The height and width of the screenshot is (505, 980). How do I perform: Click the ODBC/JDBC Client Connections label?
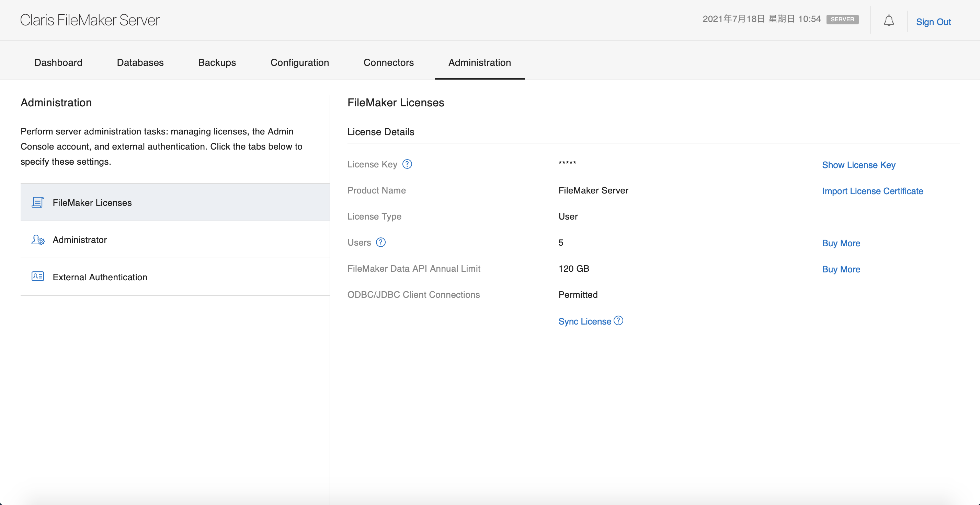pos(413,295)
